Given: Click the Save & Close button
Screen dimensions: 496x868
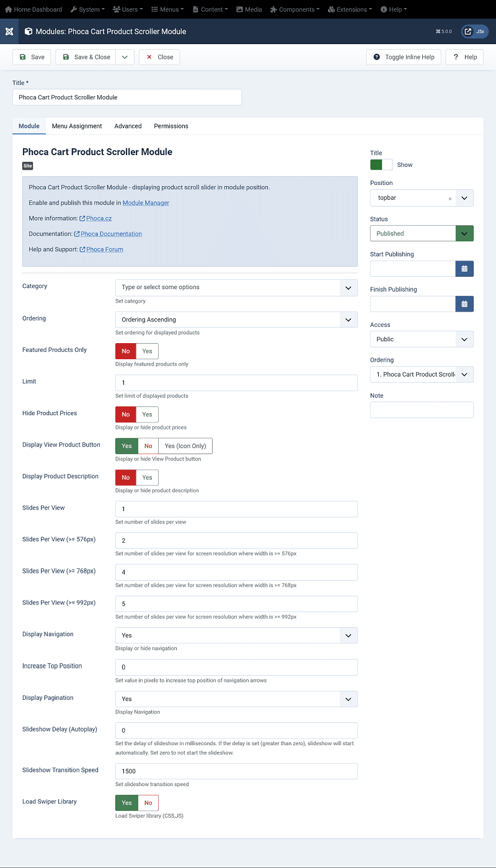Looking at the screenshot, I should 86,57.
